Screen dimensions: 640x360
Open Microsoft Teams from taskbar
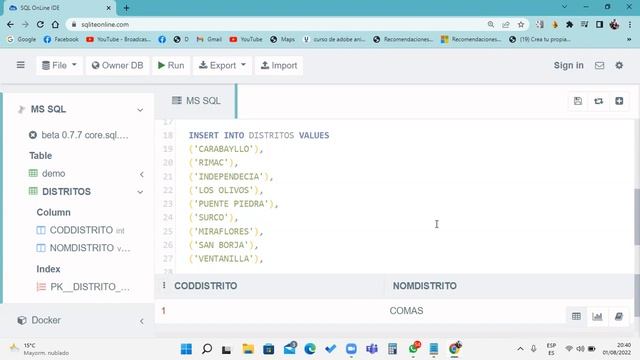pyautogui.click(x=372, y=349)
